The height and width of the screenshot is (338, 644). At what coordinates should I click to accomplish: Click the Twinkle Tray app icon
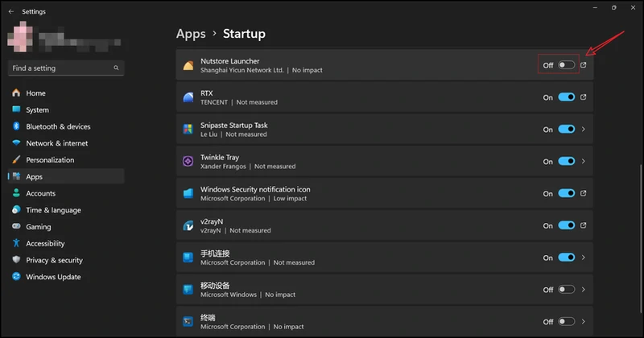point(188,162)
